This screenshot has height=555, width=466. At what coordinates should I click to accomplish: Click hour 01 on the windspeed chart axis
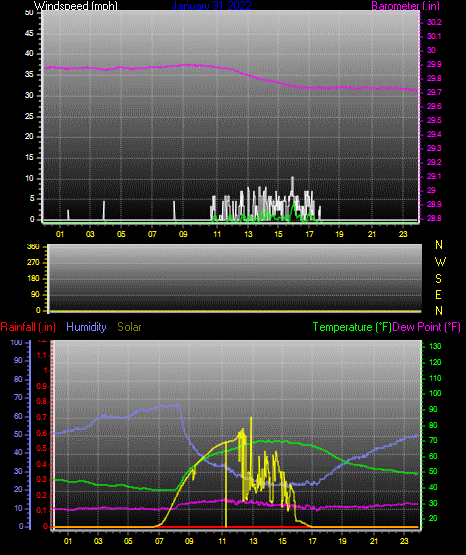[60, 234]
